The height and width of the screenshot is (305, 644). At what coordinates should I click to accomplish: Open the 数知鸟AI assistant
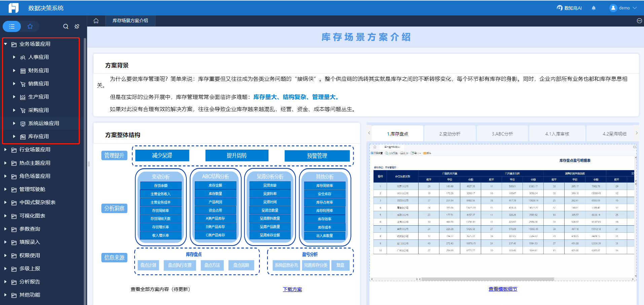(569, 8)
